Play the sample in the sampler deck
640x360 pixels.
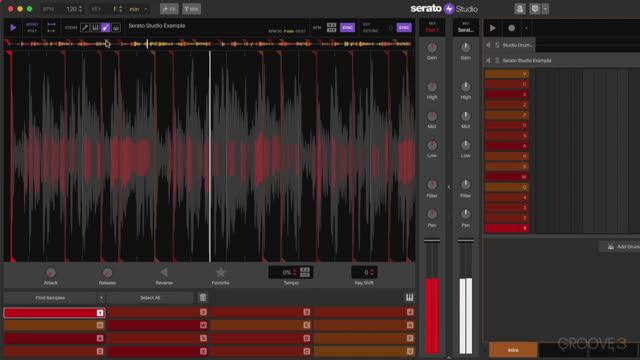coord(13,28)
